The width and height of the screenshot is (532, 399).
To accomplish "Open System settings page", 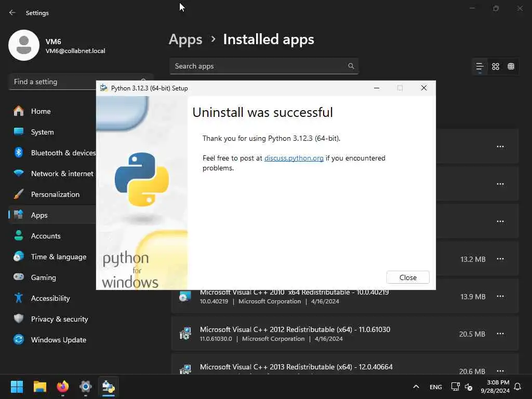I will tap(52, 132).
